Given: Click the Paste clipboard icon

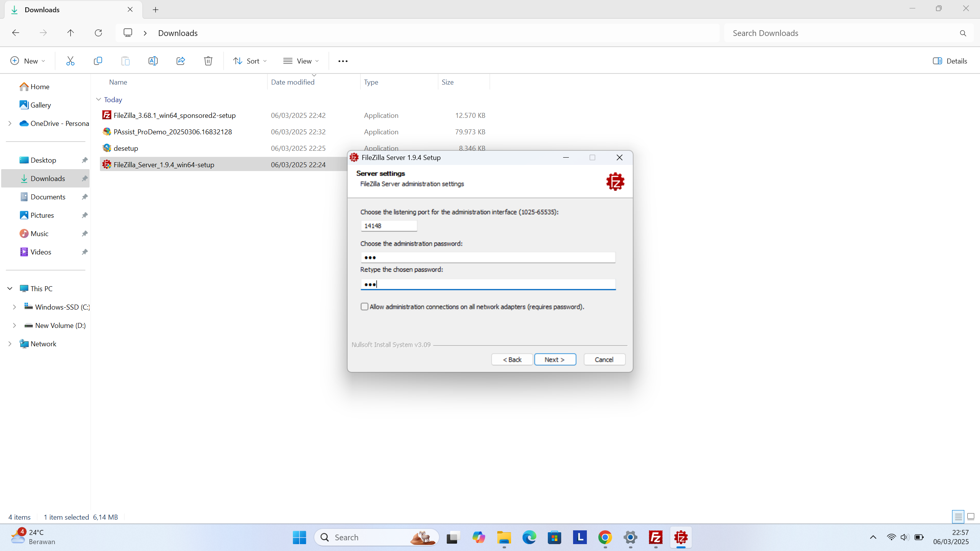Looking at the screenshot, I should point(125,61).
